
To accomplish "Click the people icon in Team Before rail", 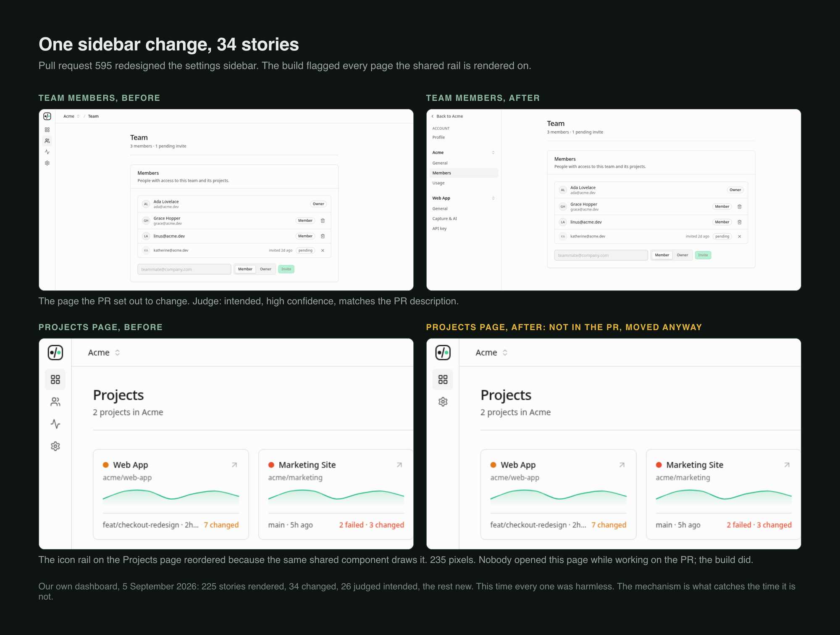I will tap(47, 141).
